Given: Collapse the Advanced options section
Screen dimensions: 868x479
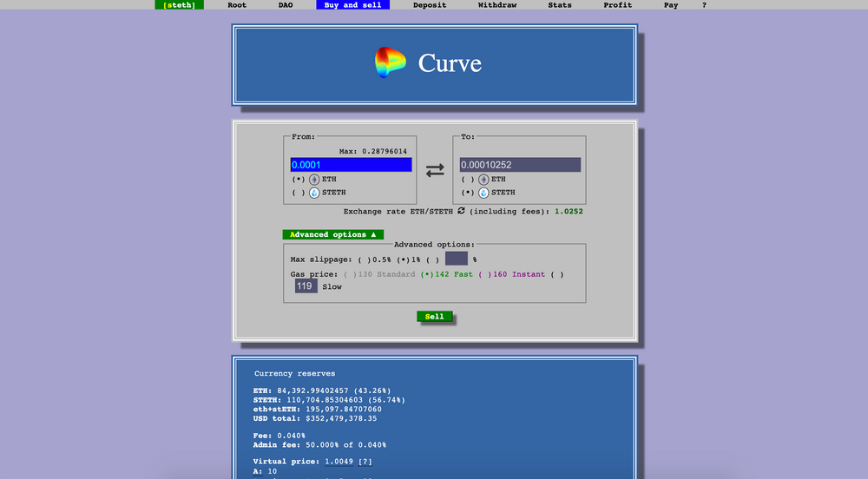Looking at the screenshot, I should pos(332,234).
